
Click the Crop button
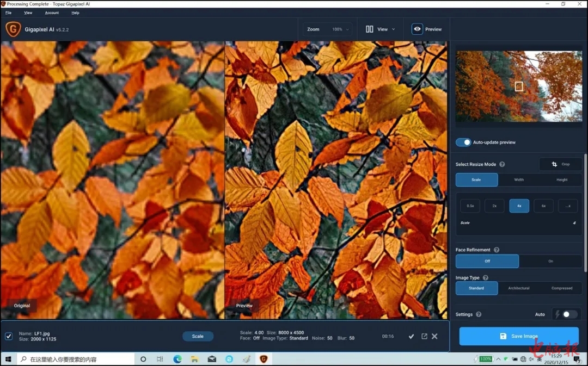(x=560, y=164)
